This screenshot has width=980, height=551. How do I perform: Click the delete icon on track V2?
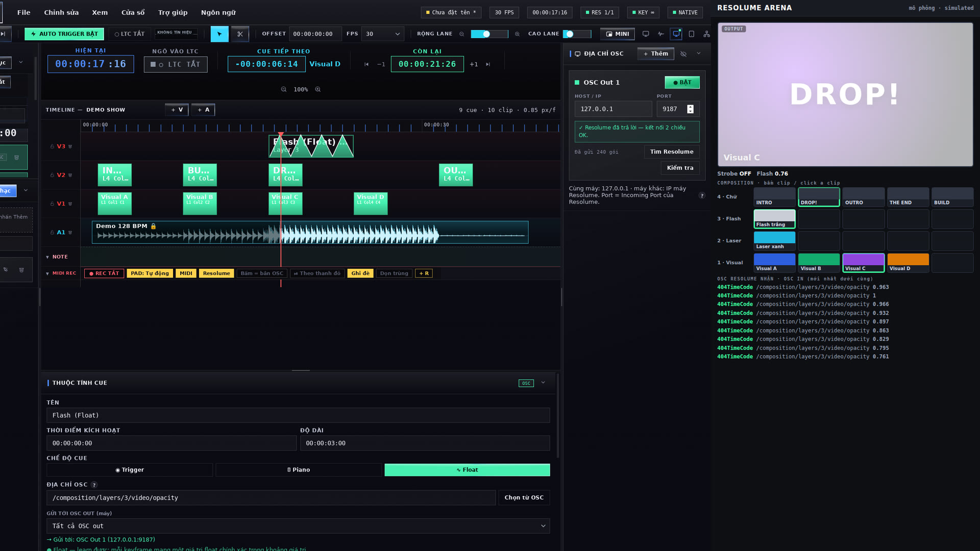coord(70,175)
